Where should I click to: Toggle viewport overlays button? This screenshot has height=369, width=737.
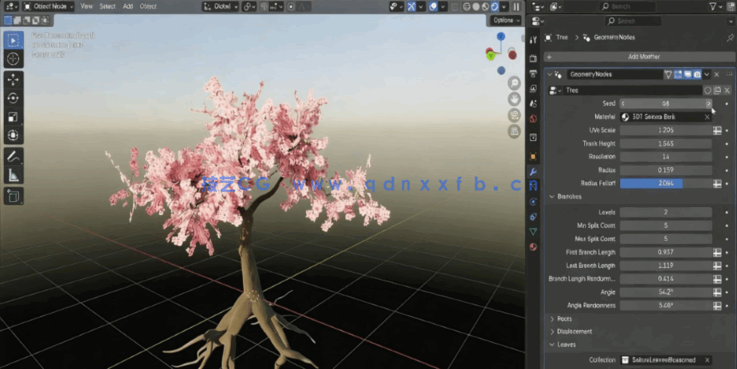[x=433, y=7]
